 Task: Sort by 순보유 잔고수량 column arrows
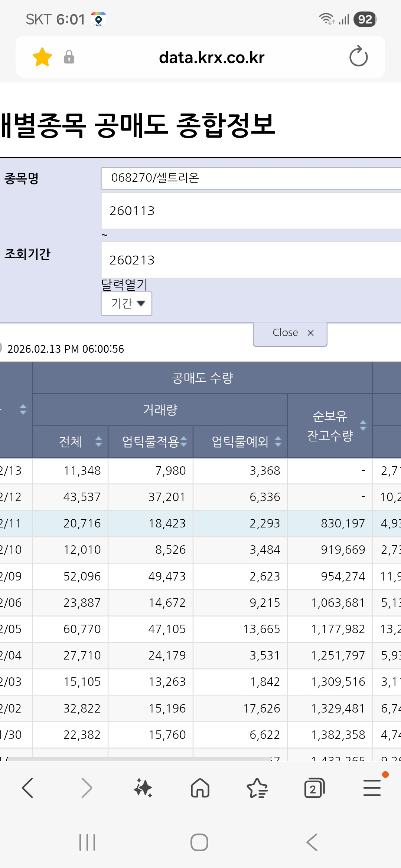tap(363, 425)
